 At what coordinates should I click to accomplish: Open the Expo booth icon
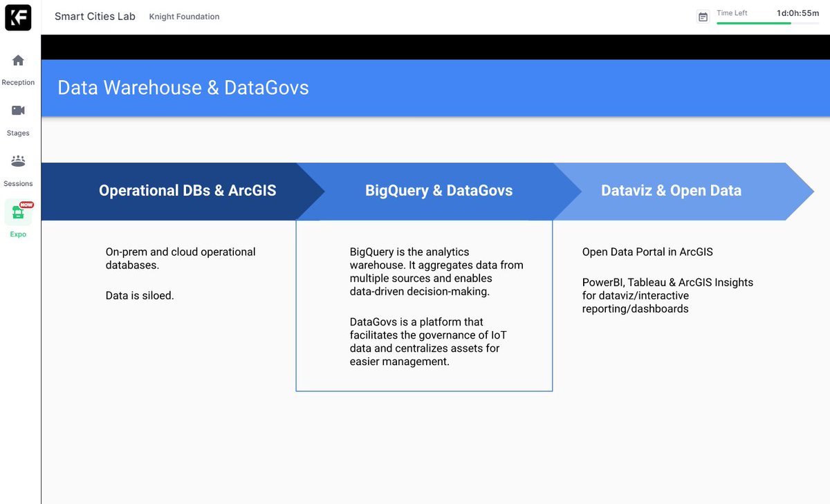[x=18, y=212]
